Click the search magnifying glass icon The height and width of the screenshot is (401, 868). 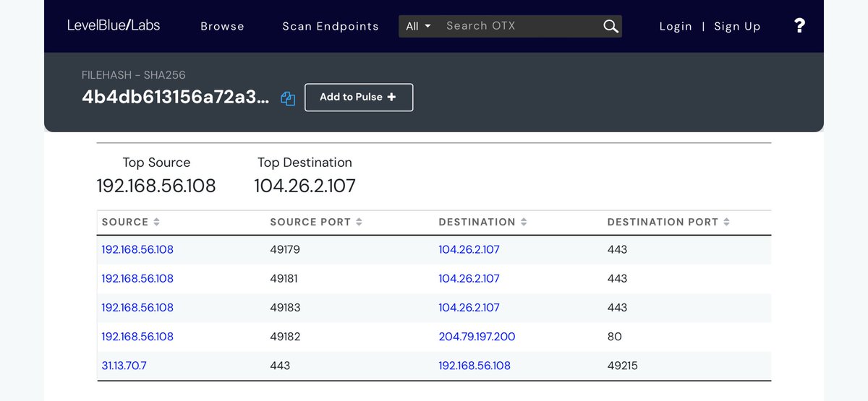coord(610,27)
